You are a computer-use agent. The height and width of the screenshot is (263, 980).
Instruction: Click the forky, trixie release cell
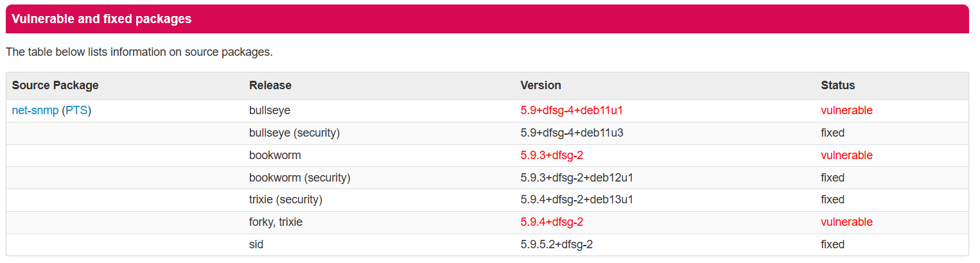(x=276, y=222)
